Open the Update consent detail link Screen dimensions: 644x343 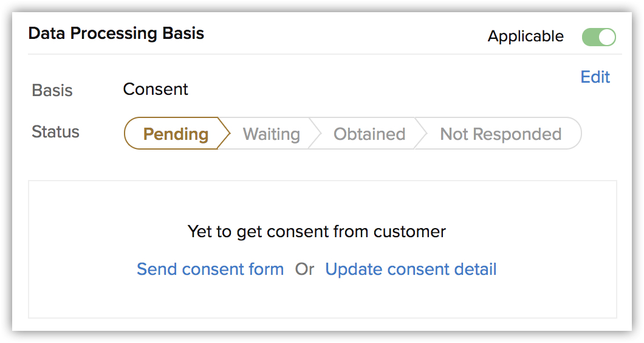pos(411,269)
